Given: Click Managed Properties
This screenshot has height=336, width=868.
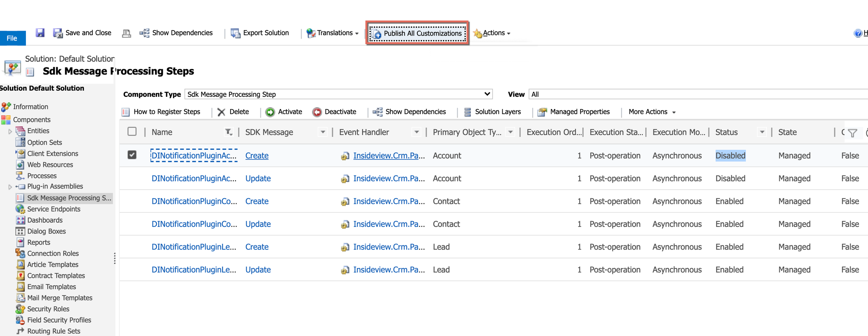Looking at the screenshot, I should (x=573, y=112).
